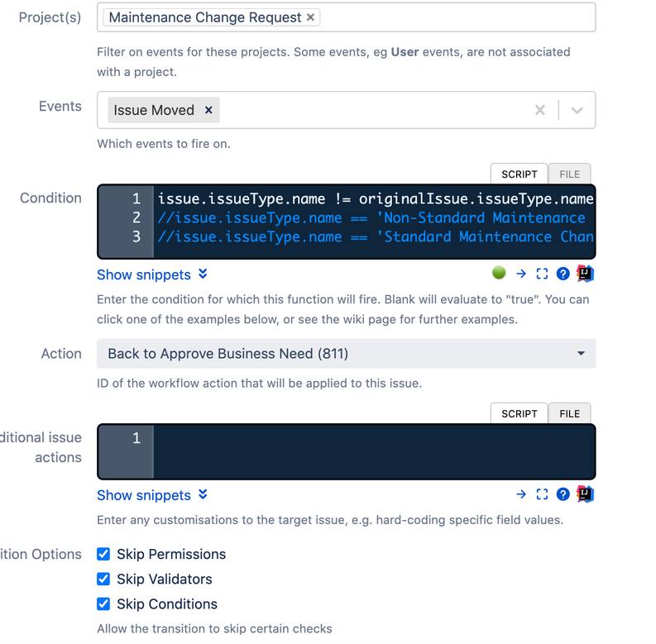Screen dimensions: 656x644
Task: Remove the Issue Moved event tag
Action: (x=208, y=110)
